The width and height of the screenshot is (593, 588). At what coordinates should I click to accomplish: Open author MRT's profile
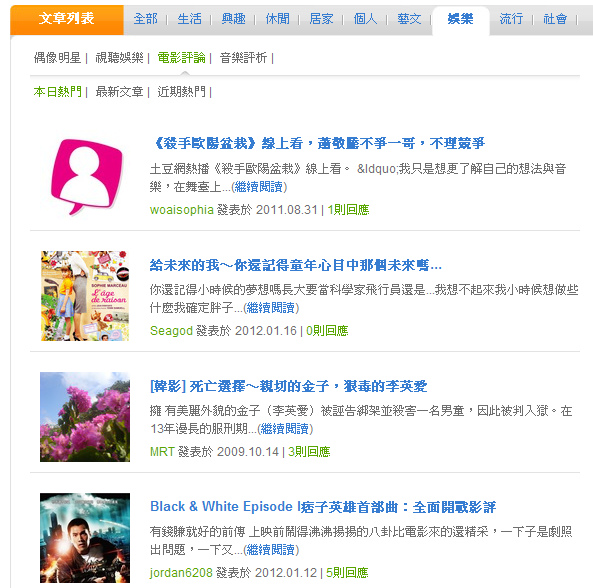click(x=162, y=451)
